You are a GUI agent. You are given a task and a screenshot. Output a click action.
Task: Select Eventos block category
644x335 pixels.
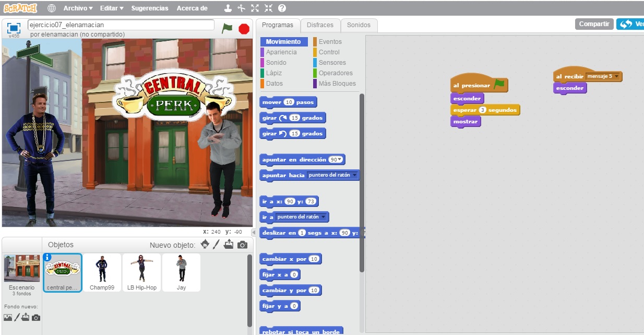330,42
